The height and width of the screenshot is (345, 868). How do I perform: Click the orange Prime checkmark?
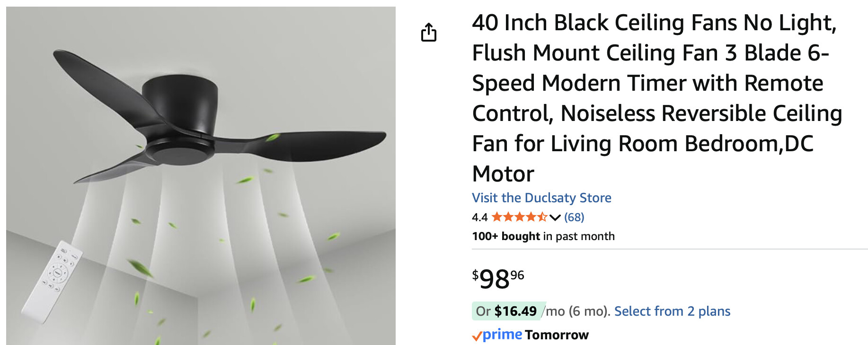point(477,336)
